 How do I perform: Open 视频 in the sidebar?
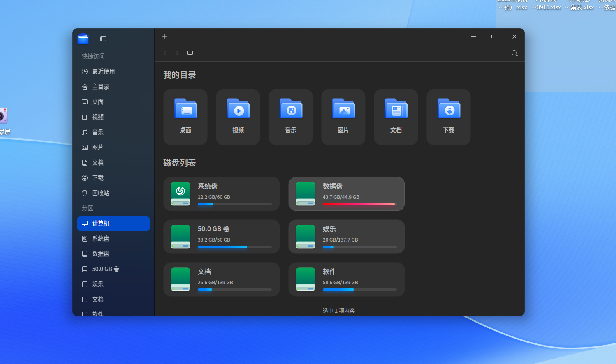113,117
